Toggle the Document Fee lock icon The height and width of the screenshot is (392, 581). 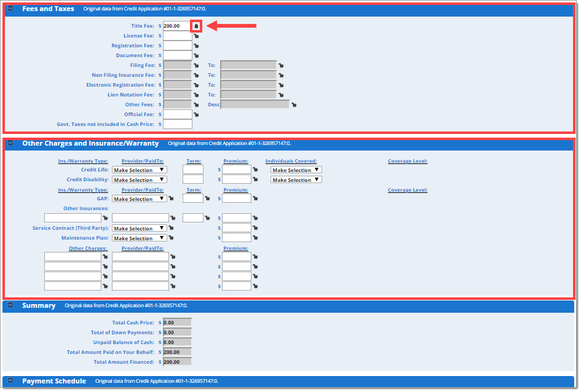pos(196,56)
